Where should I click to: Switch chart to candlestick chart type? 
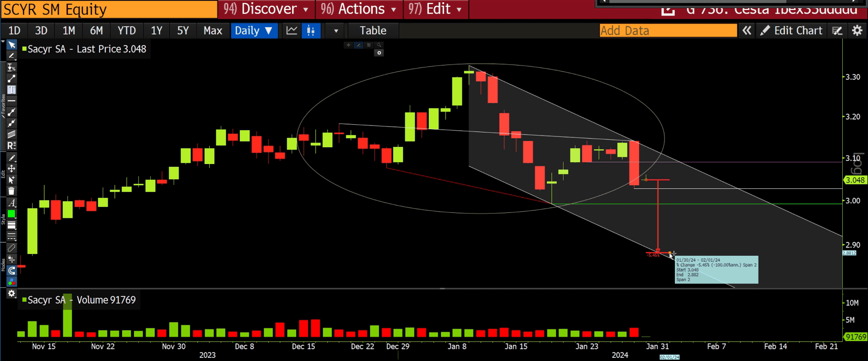pos(311,30)
